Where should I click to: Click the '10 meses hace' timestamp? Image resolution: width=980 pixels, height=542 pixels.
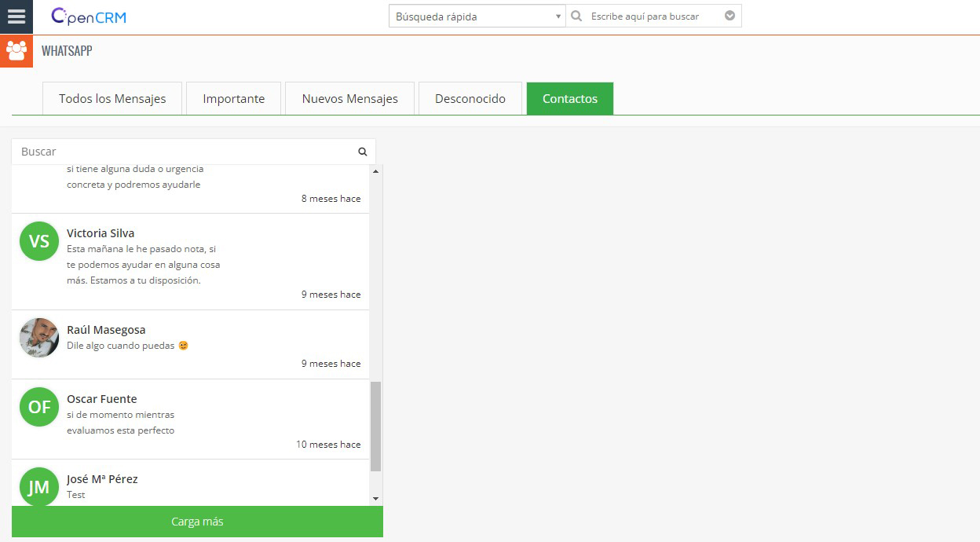click(x=328, y=445)
